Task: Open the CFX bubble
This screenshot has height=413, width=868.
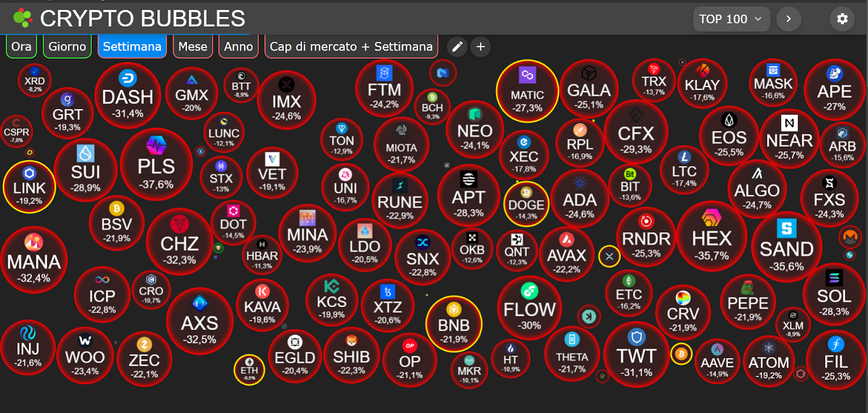Action: point(636,132)
